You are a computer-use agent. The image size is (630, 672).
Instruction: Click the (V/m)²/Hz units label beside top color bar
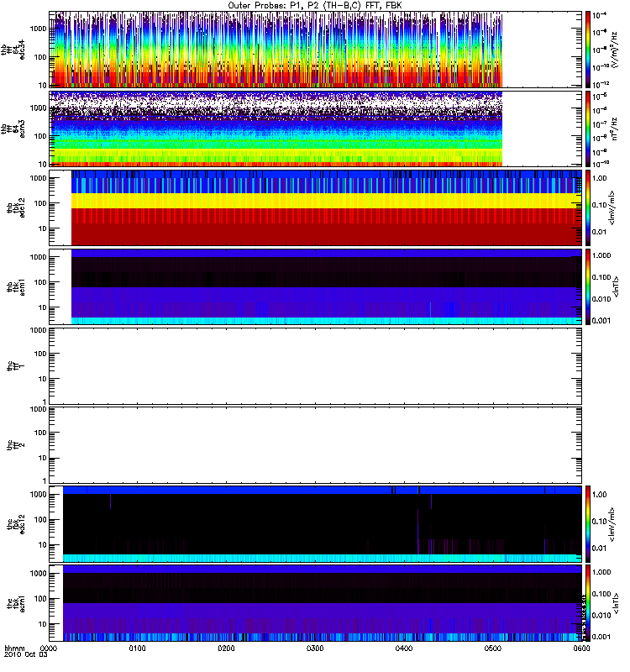click(615, 50)
